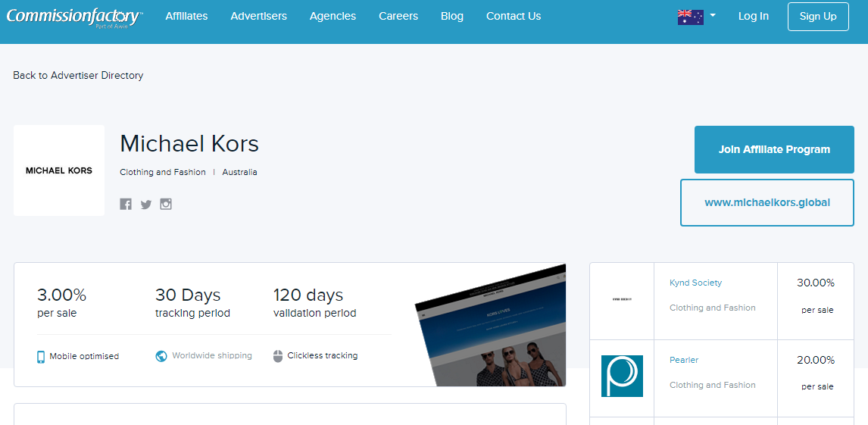Image resolution: width=868 pixels, height=425 pixels.
Task: Click Join Affiliate Program button
Action: pos(774,149)
